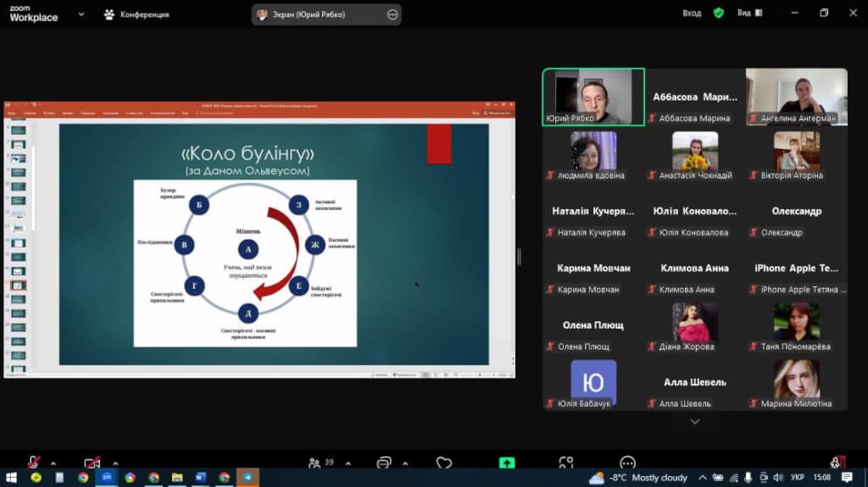Screen dimensions: 868x487
Task: Open the More options ellipsis in toolbar
Action: click(627, 462)
